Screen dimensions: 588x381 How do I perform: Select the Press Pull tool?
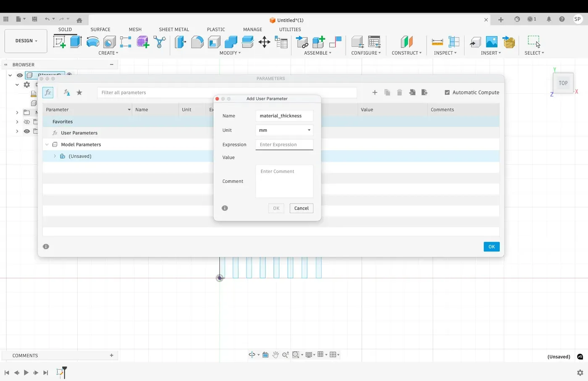(x=181, y=42)
